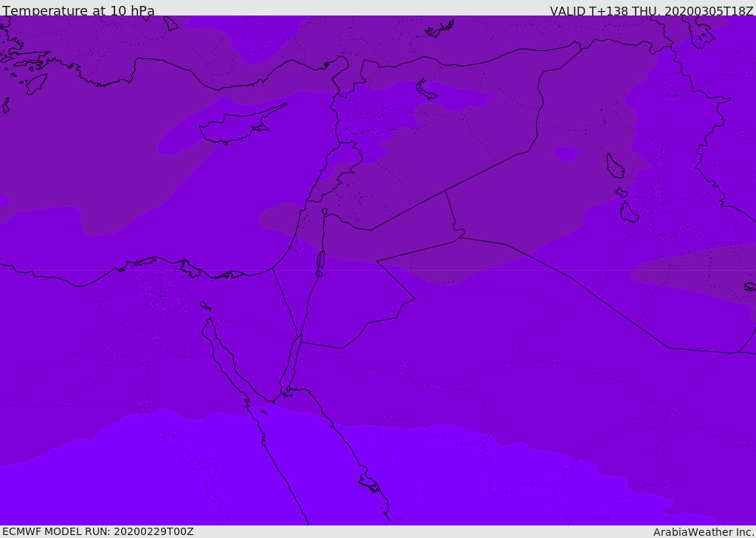Click the 'VALID T+138 THU. 20200305T18Z' label
Image resolution: width=756 pixels, height=538 pixels.
651,11
